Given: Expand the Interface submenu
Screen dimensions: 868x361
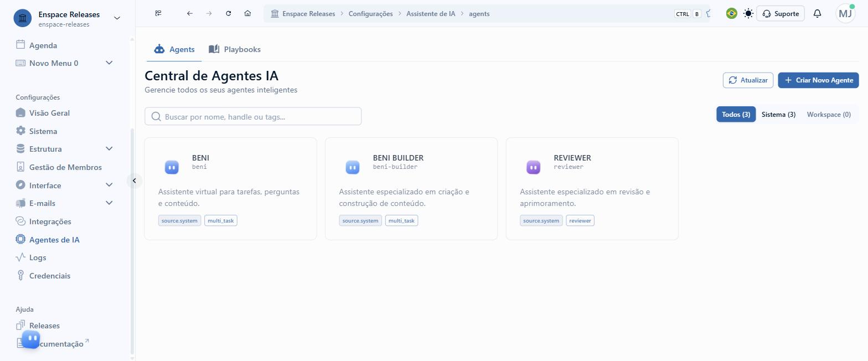Looking at the screenshot, I should point(109,185).
